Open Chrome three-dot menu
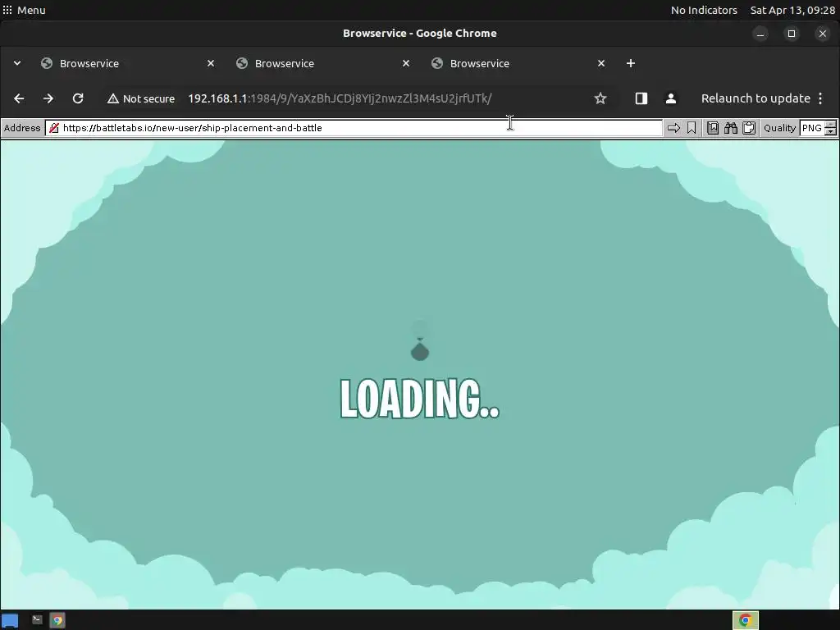 (820, 98)
